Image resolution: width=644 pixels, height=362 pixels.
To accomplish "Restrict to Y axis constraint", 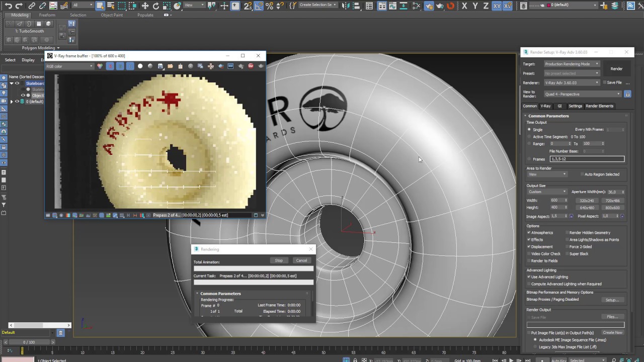I will click(x=475, y=6).
